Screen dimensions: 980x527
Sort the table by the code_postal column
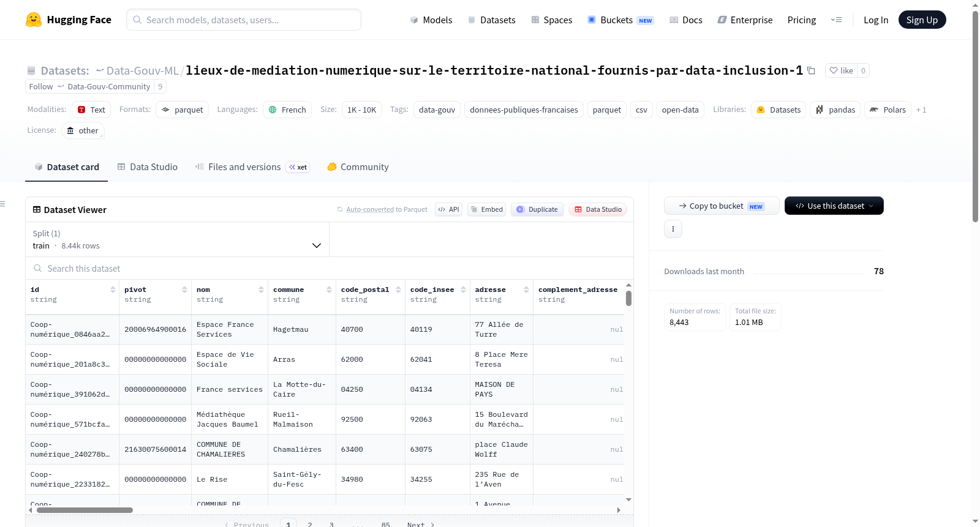[x=398, y=290]
